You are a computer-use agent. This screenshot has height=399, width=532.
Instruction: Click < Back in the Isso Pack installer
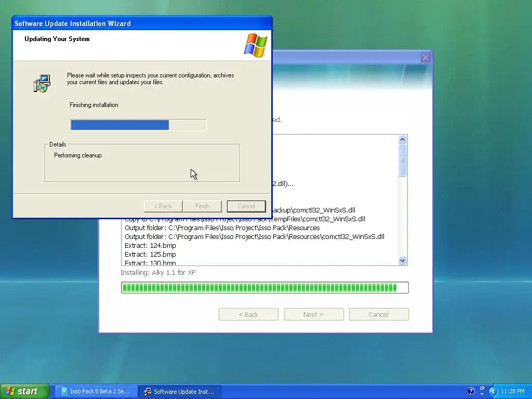pos(248,314)
